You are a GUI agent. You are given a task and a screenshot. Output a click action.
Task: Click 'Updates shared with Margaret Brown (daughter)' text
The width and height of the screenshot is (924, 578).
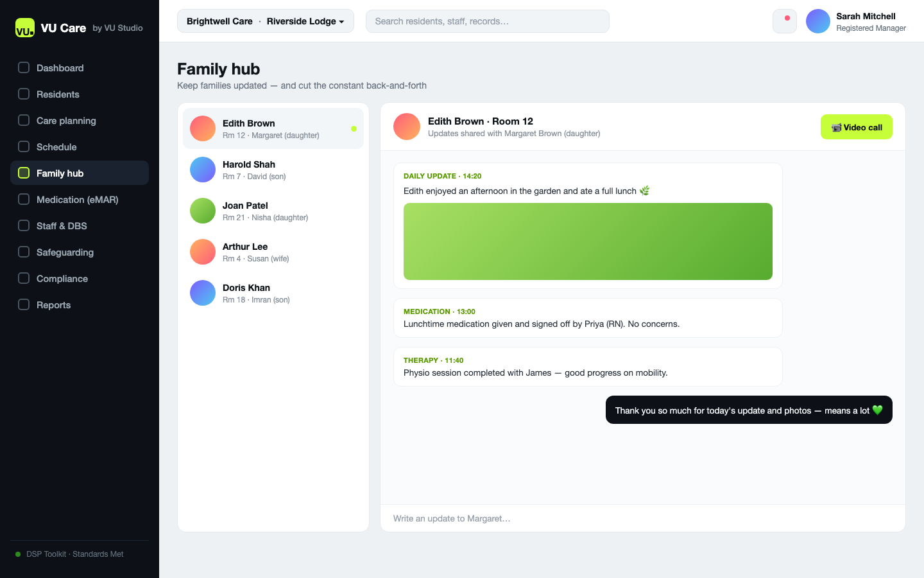(x=514, y=134)
